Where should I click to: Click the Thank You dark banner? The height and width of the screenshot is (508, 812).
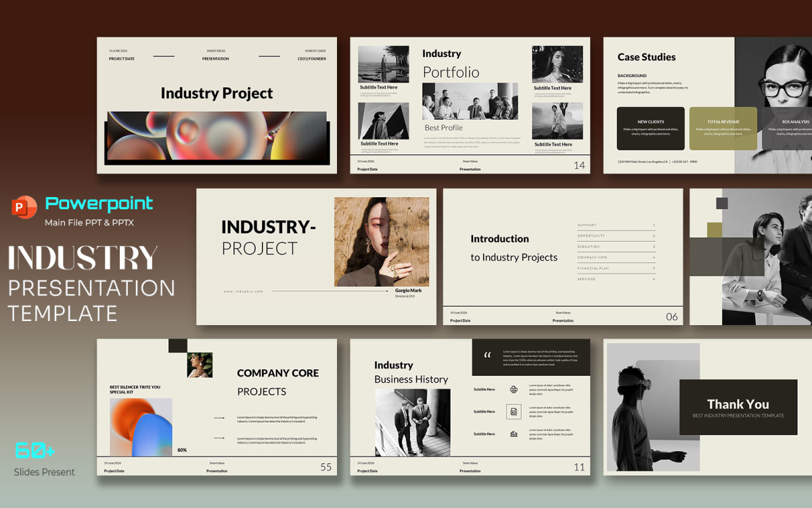click(738, 408)
